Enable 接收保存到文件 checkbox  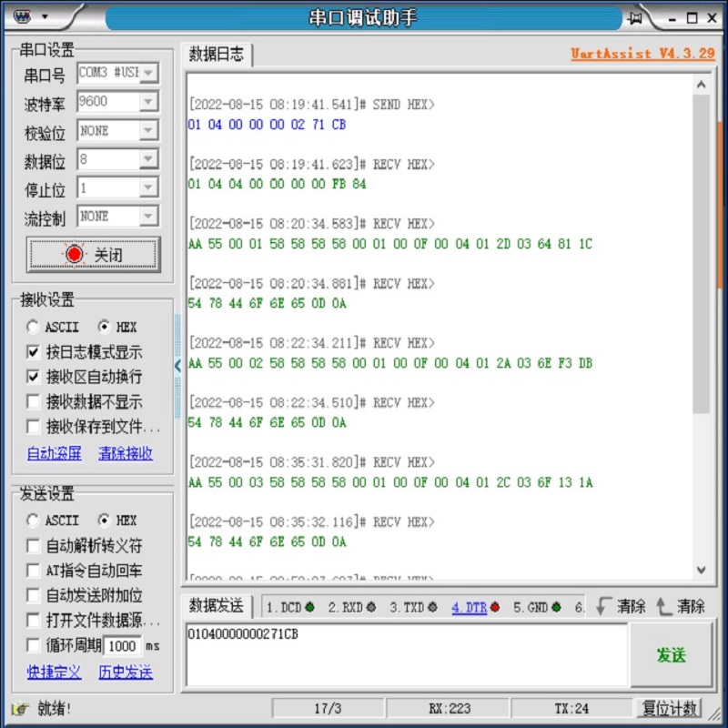pyautogui.click(x=33, y=426)
